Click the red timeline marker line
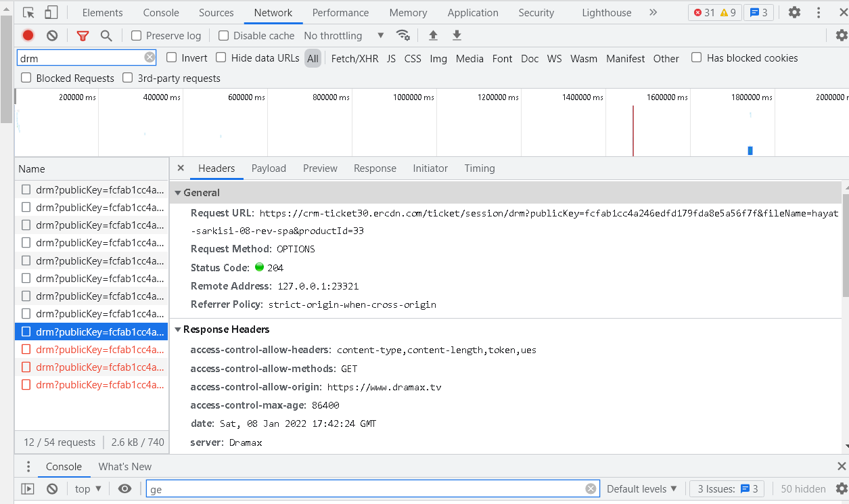The image size is (849, 504). 633,130
